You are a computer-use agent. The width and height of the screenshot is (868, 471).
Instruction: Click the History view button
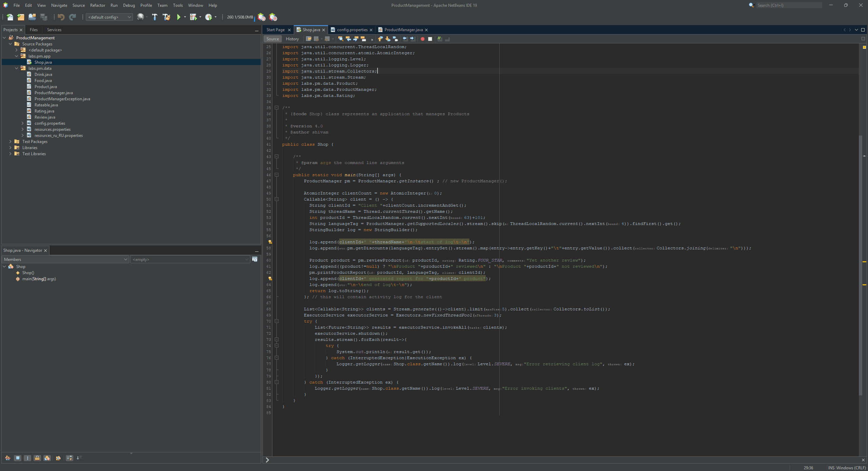(292, 39)
